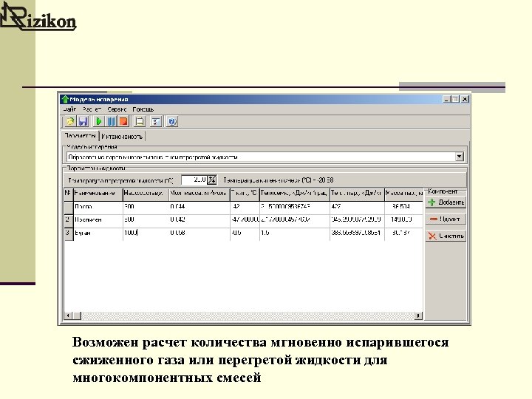Click the molar mass cell 0.044
Image resolution: width=532 pixels, height=399 pixels.
pos(199,208)
